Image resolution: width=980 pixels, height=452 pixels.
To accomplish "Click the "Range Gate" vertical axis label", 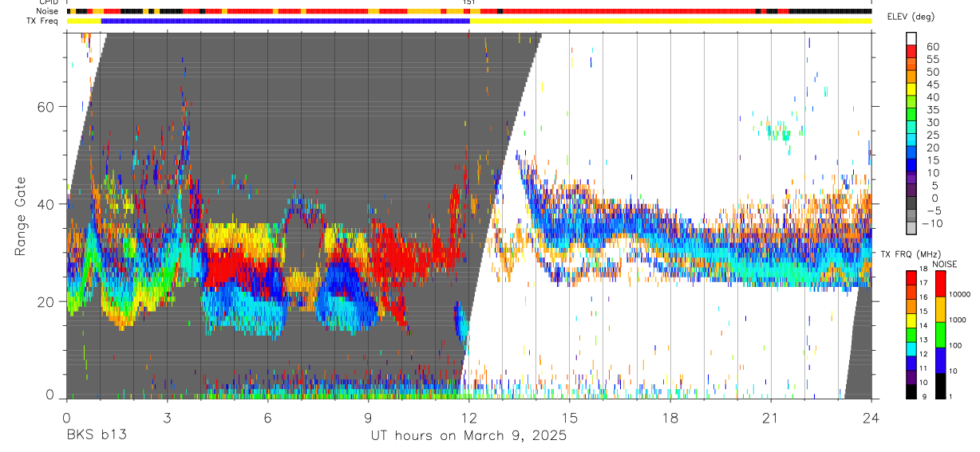I will click(x=21, y=216).
